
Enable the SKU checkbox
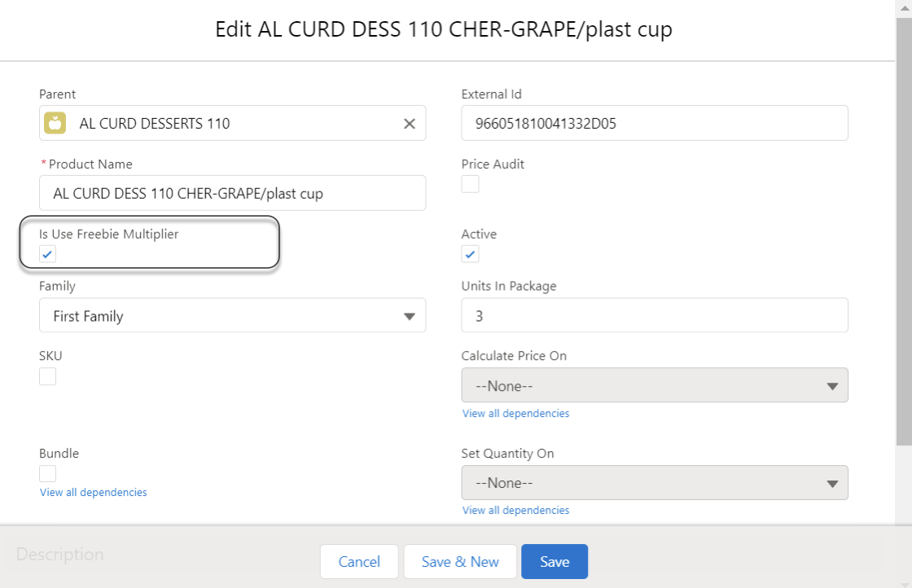tap(48, 376)
